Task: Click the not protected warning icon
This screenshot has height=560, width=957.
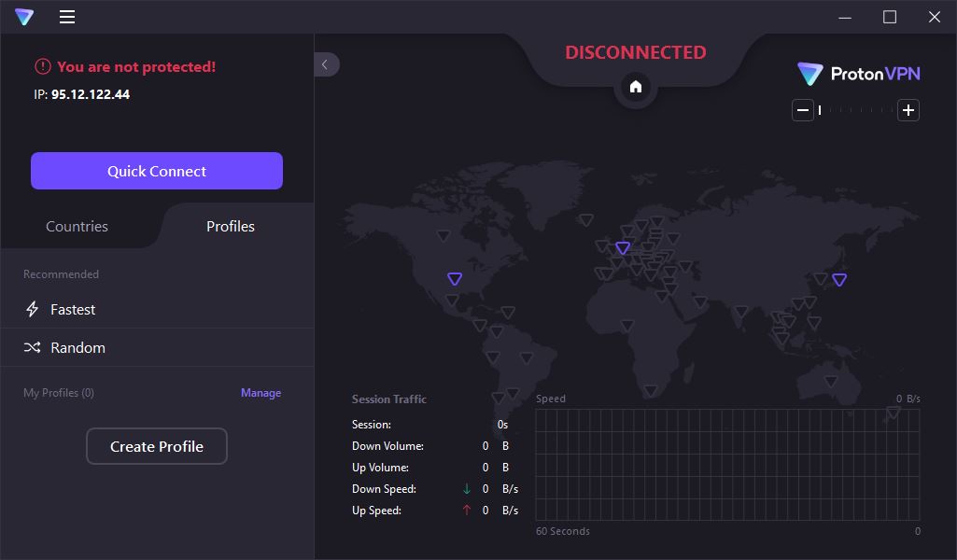Action: [43, 66]
